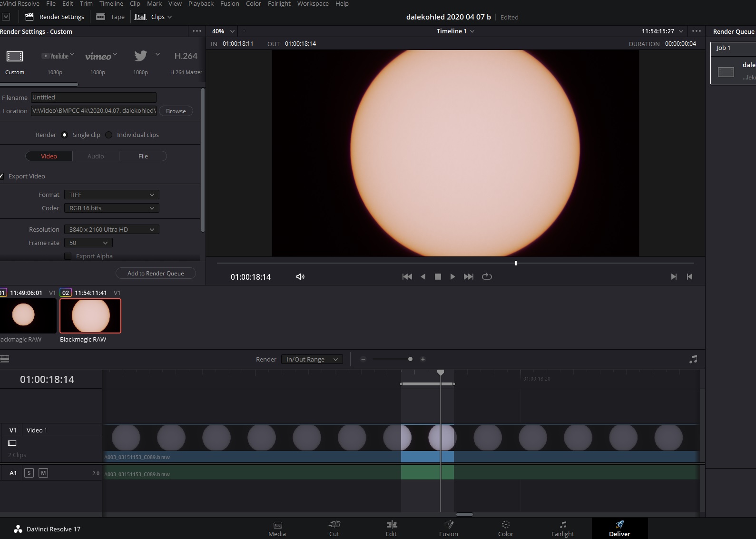Screen dimensions: 756x539
Task: Enable the Export Alpha checkbox
Action: coord(68,256)
